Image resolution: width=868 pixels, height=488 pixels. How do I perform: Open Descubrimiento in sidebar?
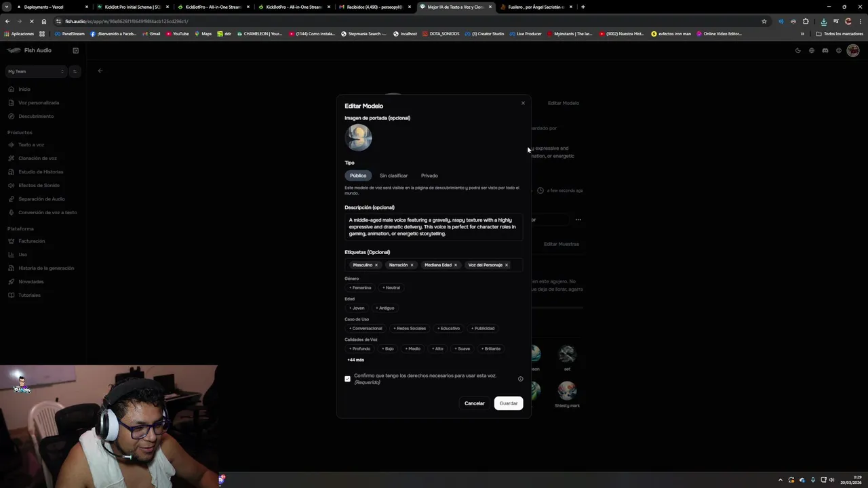(x=36, y=116)
